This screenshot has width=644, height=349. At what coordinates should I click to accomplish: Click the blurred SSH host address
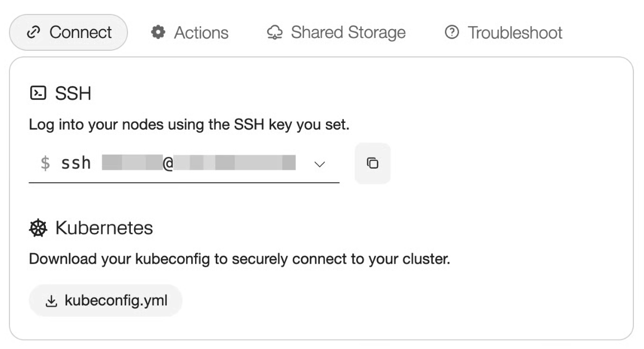[x=235, y=164]
